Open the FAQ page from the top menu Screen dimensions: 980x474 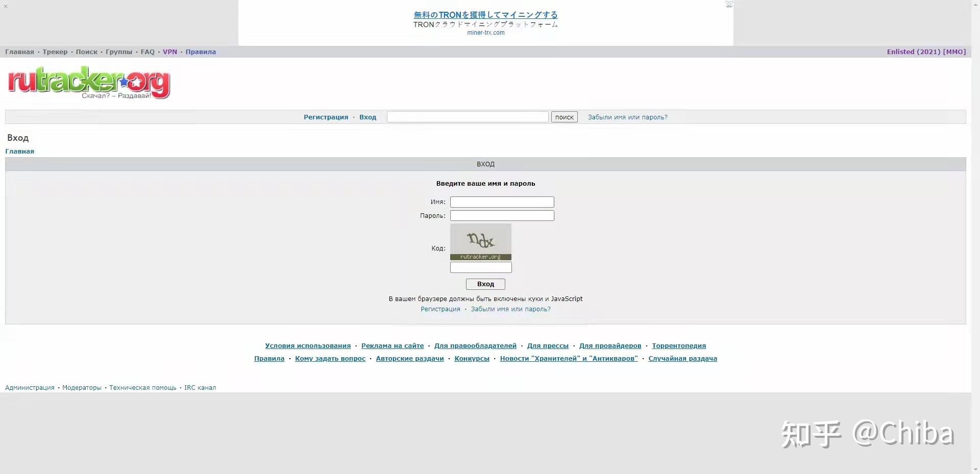click(148, 52)
